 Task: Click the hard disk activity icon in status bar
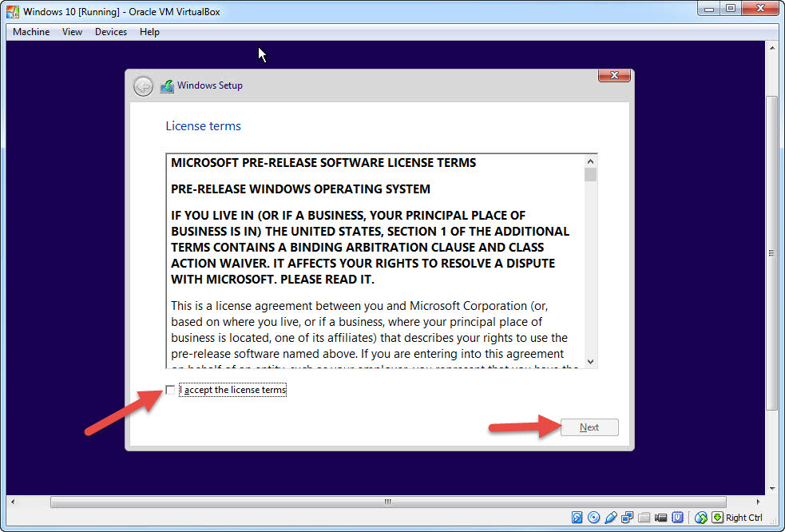pos(577,517)
